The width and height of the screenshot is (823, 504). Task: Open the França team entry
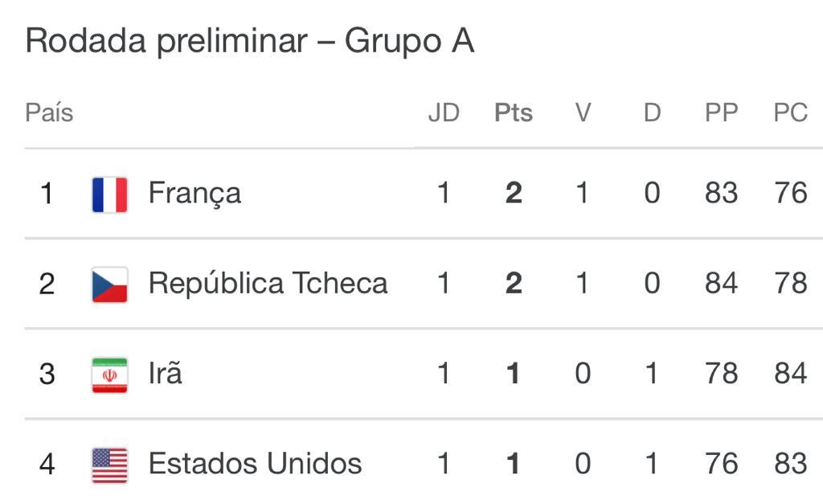194,194
